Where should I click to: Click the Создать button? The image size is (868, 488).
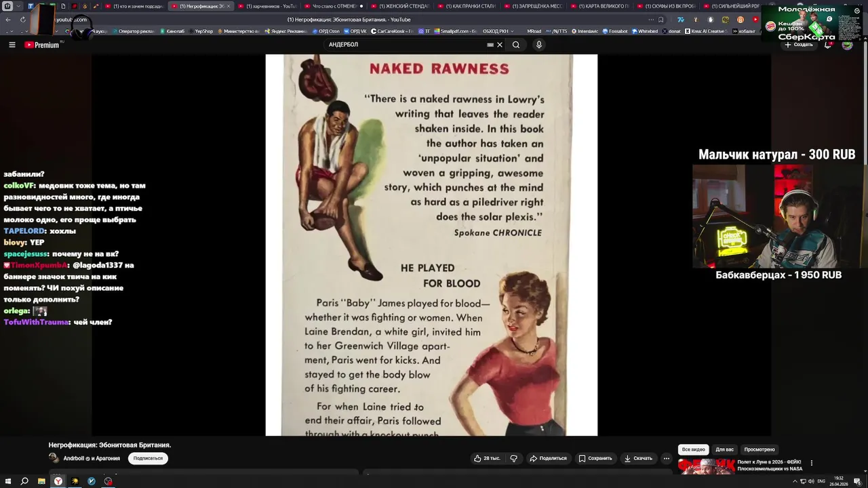799,45
